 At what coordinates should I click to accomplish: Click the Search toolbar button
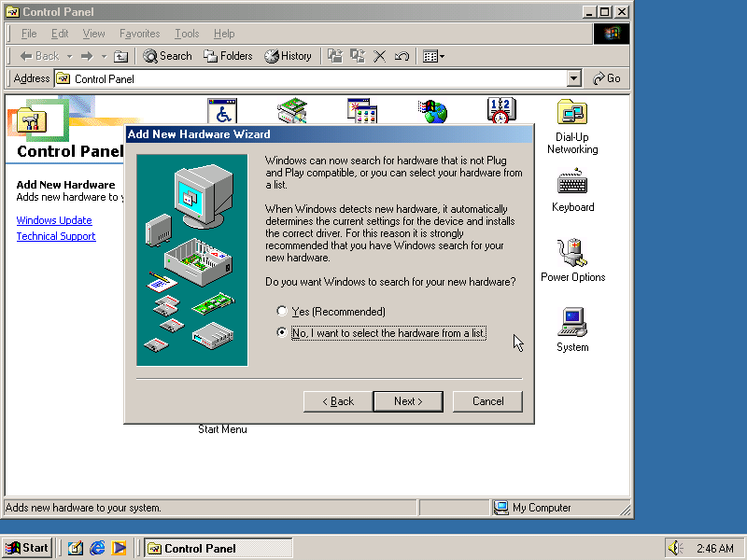point(167,56)
